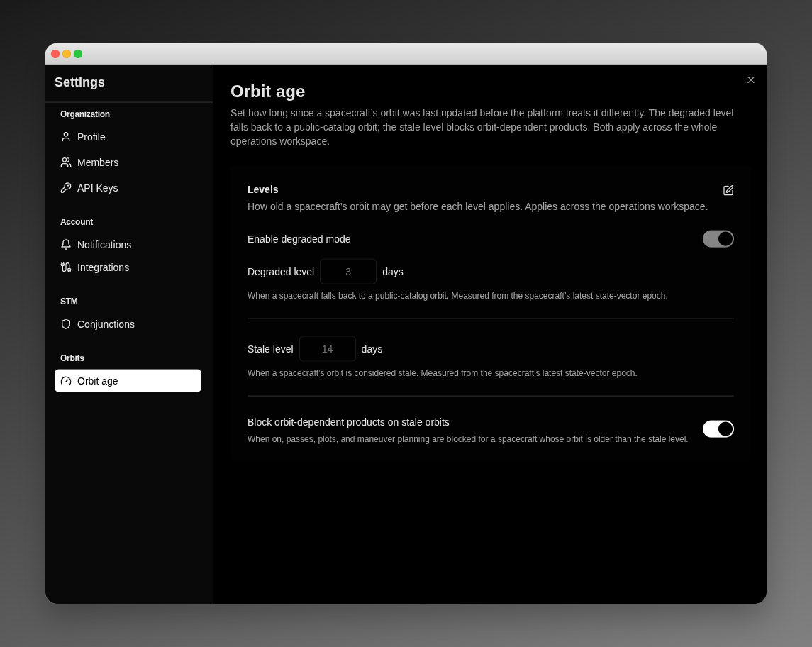Open Conjunctions settings
This screenshot has height=647, width=812.
tap(128, 324)
